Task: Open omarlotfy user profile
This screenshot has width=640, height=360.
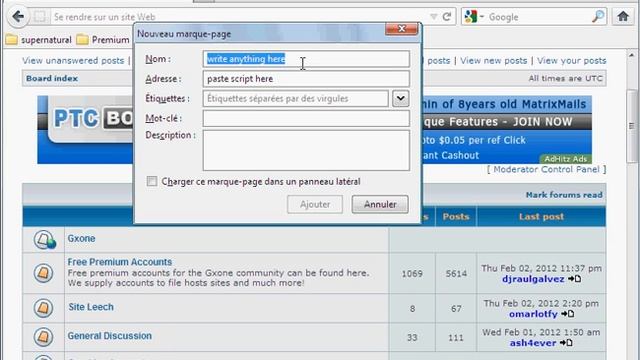Action: [x=533, y=314]
